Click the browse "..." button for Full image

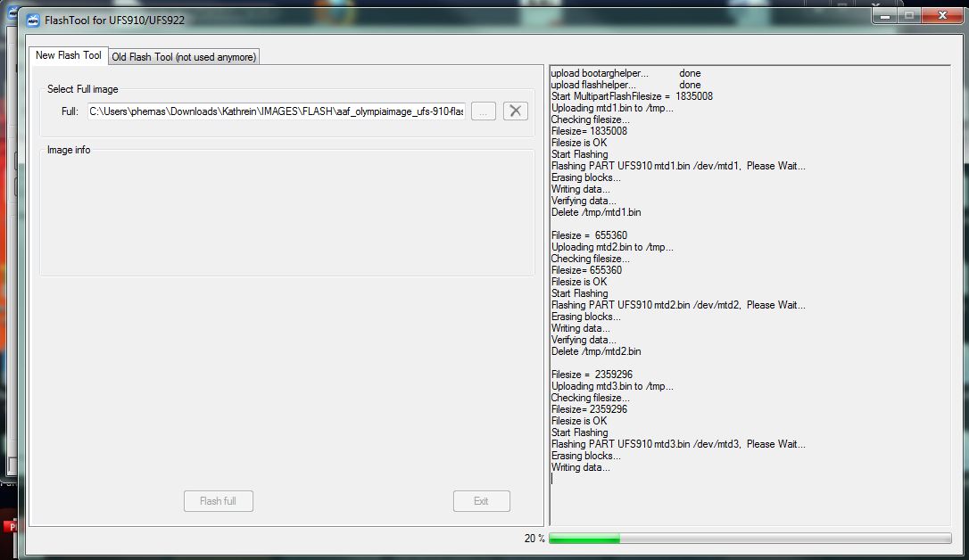[x=484, y=111]
